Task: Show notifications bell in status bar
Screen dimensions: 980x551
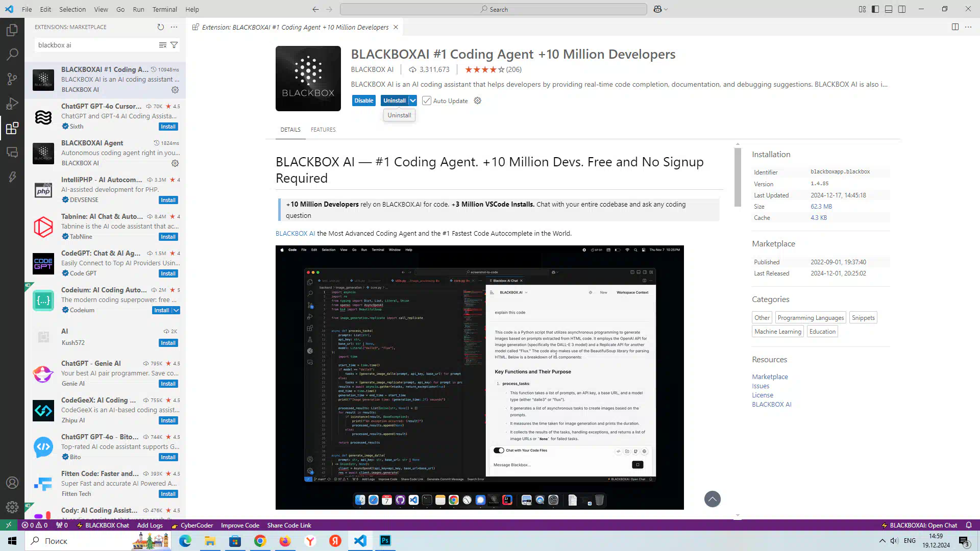Action: 969,525
